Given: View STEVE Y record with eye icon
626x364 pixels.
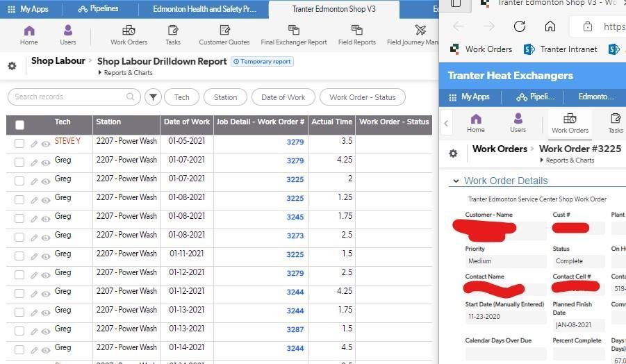Looking at the screenshot, I should pyautogui.click(x=46, y=144).
